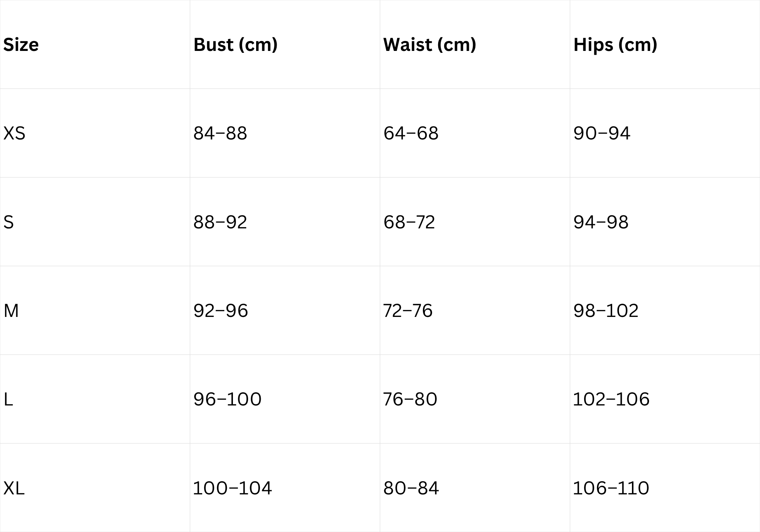The width and height of the screenshot is (760, 532).
Task: Select the M hips value 98–102
Action: 606,311
